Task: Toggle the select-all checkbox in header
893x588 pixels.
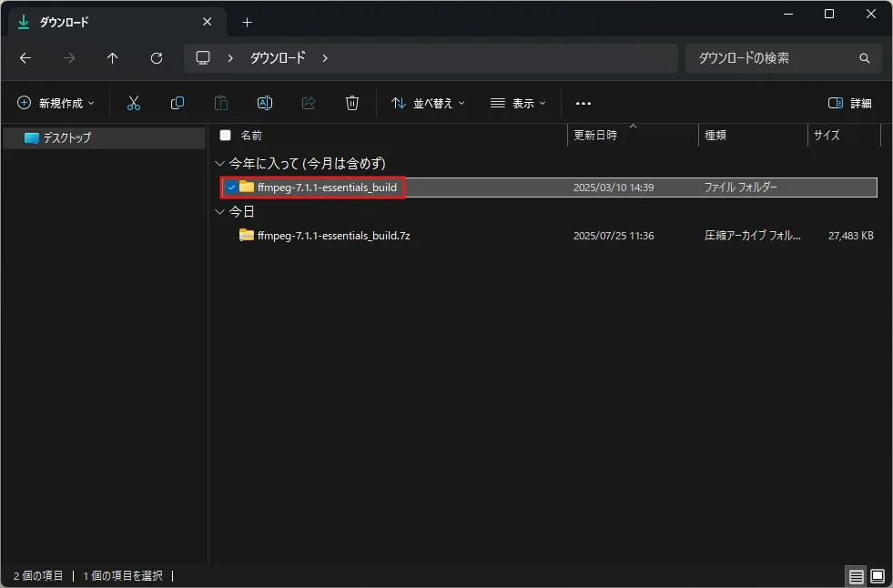Action: pyautogui.click(x=226, y=136)
